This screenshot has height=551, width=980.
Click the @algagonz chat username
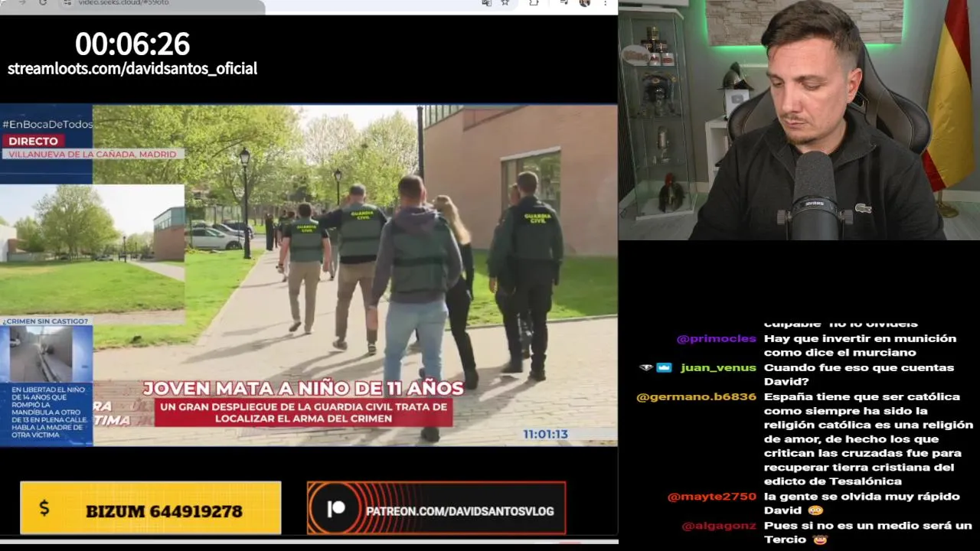718,526
